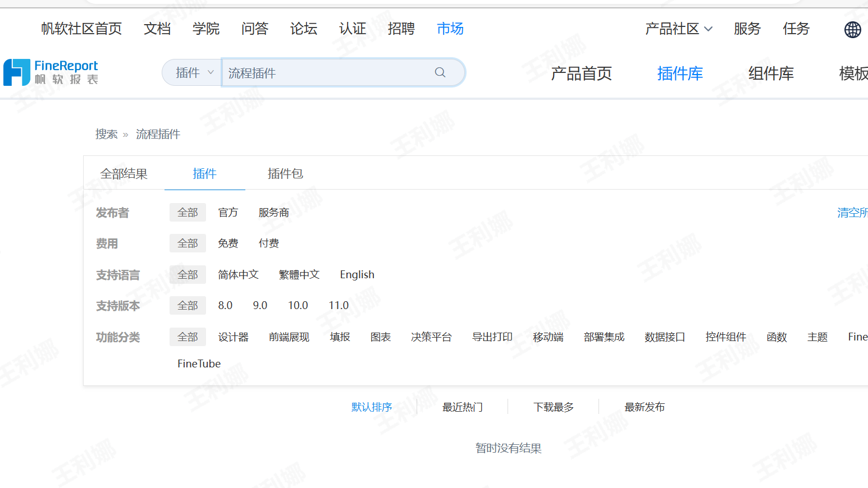Screen dimensions: 868x488
Task: Filter language by 简体中文
Action: [x=238, y=275]
